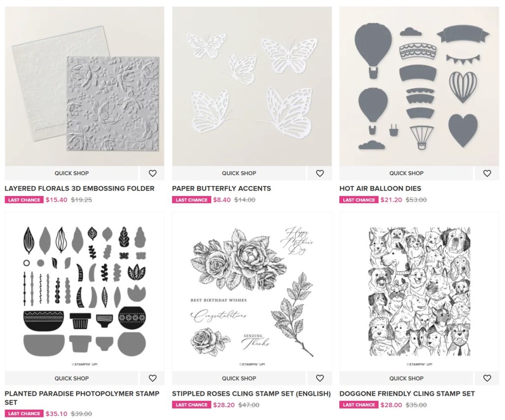Save Doggone Friendly Cling Stamp Set heart

487,379
